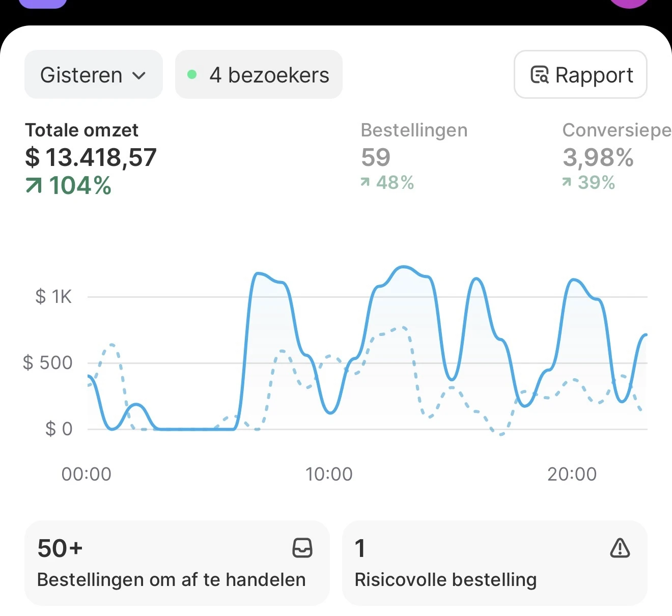Screen dimensions: 672x616
Task: Click the conversion value 3,98%
Action: (x=598, y=157)
